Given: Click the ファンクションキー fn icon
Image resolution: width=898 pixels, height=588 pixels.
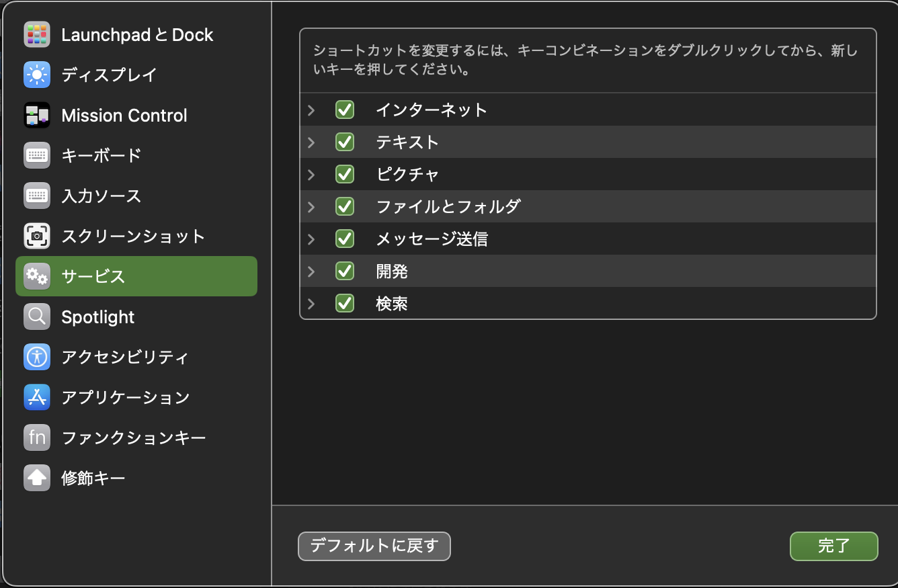Looking at the screenshot, I should point(37,437).
